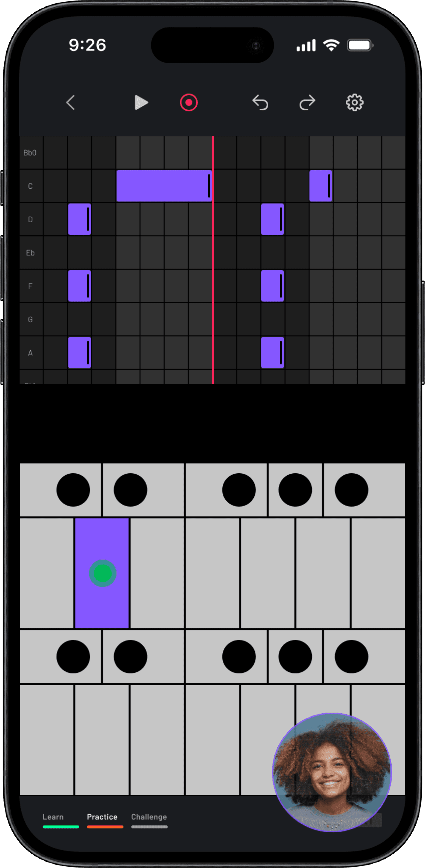This screenshot has height=868, width=425.
Task: Tap the green dot on purple key
Action: tap(103, 573)
